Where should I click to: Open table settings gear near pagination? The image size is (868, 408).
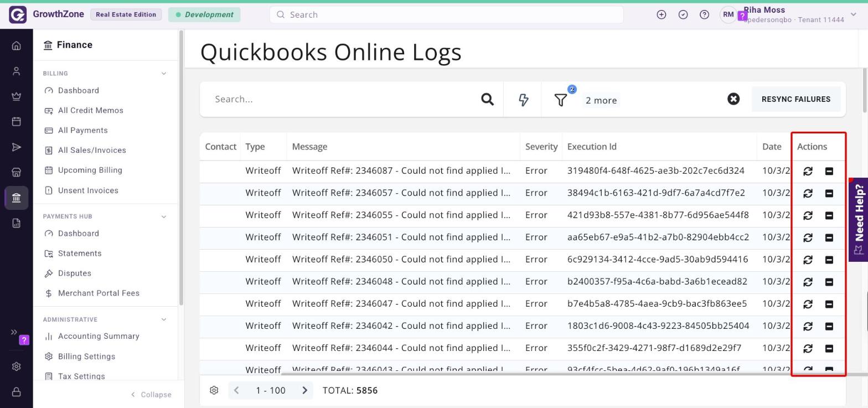tap(214, 390)
